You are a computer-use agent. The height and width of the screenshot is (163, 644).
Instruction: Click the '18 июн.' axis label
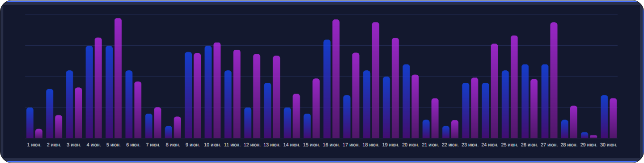[x=371, y=145]
